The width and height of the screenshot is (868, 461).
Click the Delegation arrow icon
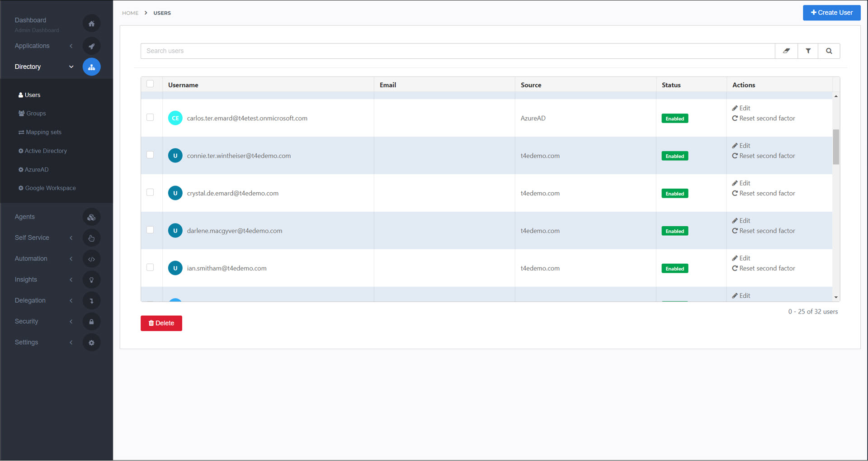point(91,301)
